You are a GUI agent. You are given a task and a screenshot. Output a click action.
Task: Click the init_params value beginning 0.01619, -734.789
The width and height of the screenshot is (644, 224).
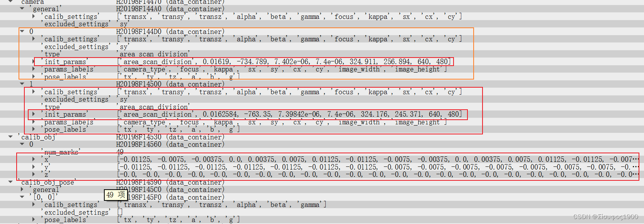pos(284,61)
